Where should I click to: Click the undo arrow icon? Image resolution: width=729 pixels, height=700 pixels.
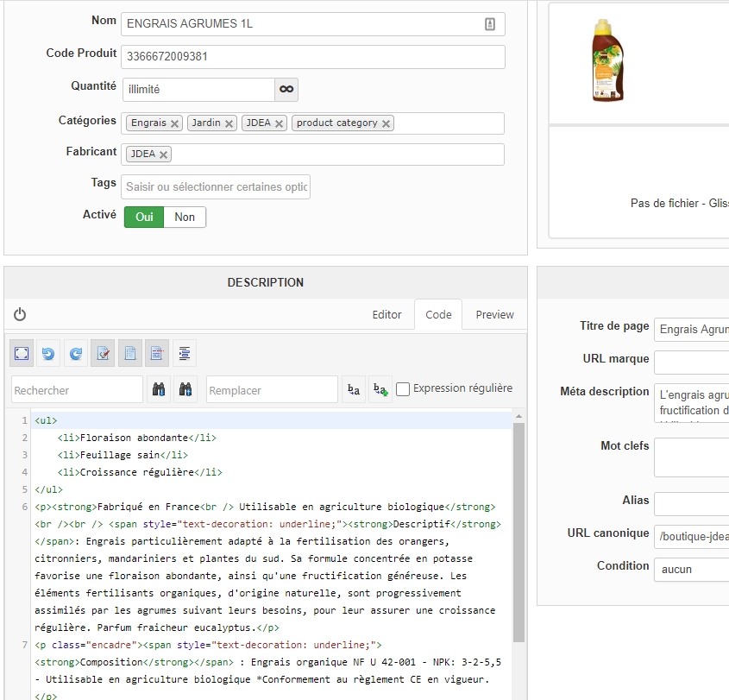coord(48,353)
